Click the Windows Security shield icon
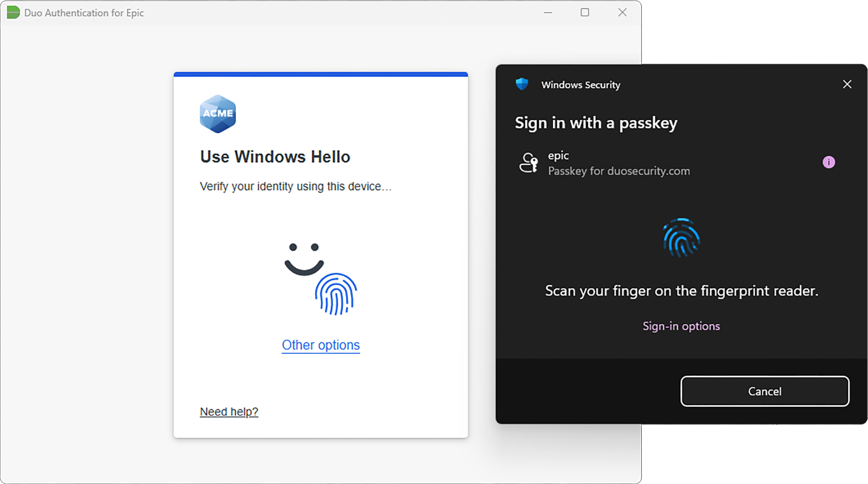 coord(521,84)
